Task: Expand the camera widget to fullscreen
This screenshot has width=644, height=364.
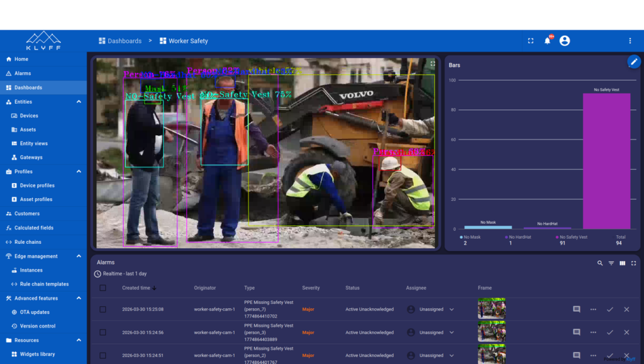Action: pos(433,64)
